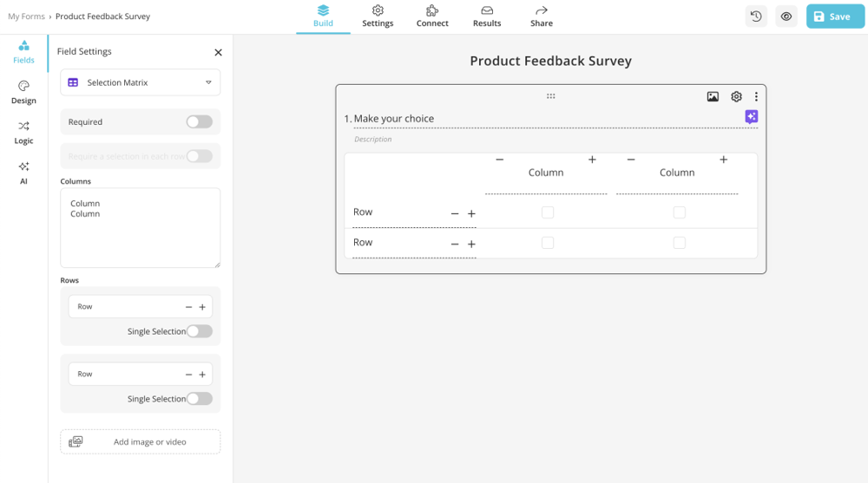Check first row, second column checkbox
Image resolution: width=868 pixels, height=483 pixels.
pos(680,212)
